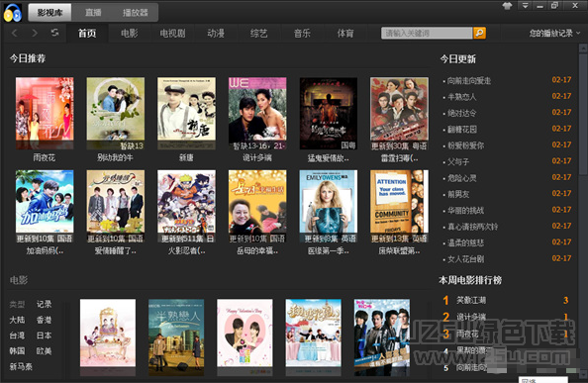588x383 pixels.
Task: Filter movies by 日本 region
Action: coord(44,335)
